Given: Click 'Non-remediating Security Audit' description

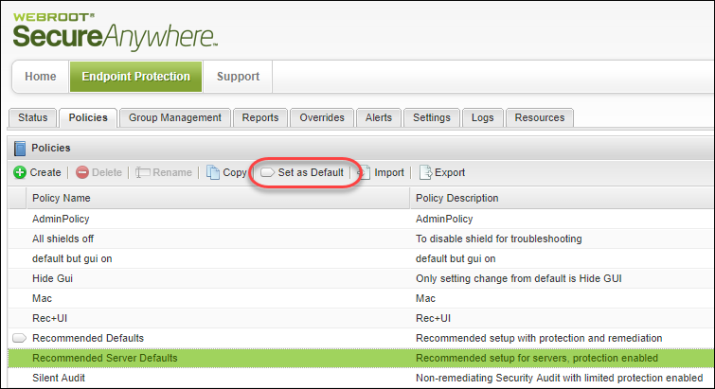Looking at the screenshot, I should click(559, 378).
